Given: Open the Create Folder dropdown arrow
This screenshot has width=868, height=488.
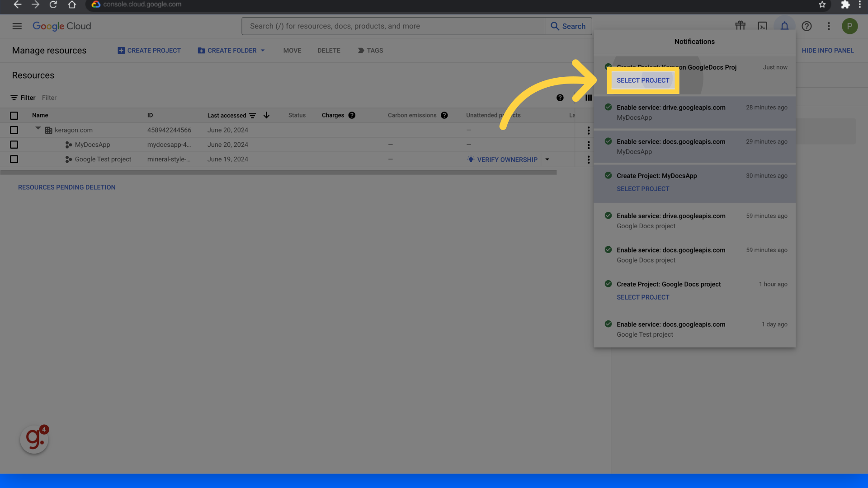Looking at the screenshot, I should (263, 51).
